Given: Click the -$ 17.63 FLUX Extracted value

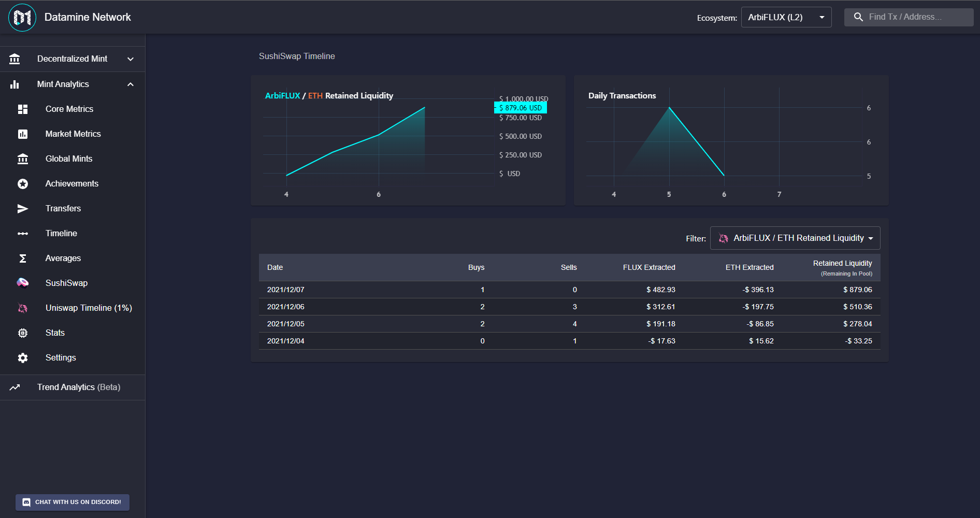Looking at the screenshot, I should (x=662, y=341).
